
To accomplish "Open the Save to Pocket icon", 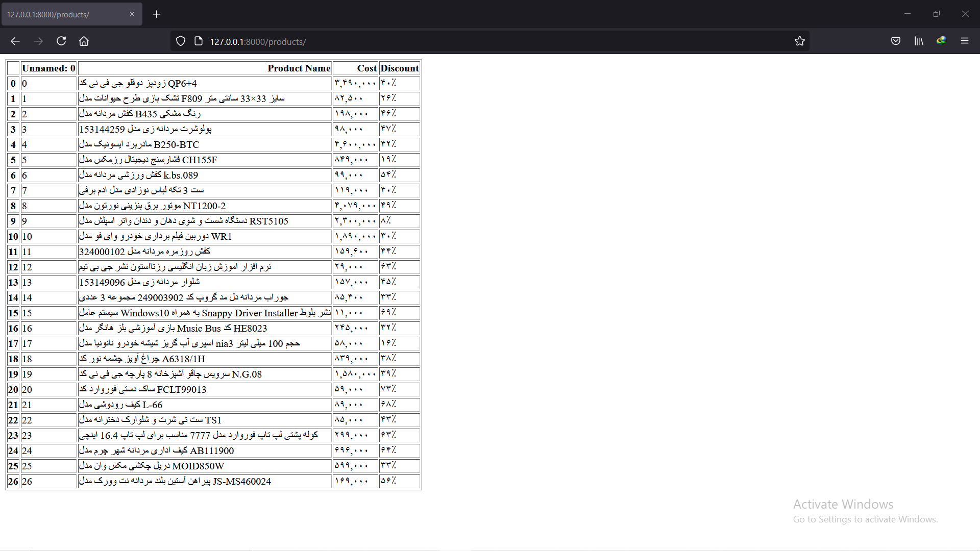I will (895, 41).
